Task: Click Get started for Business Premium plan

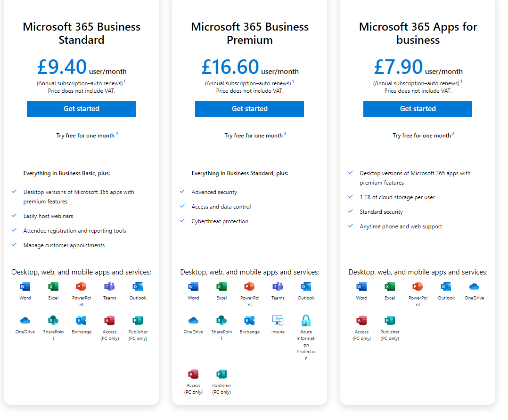Action: [249, 109]
